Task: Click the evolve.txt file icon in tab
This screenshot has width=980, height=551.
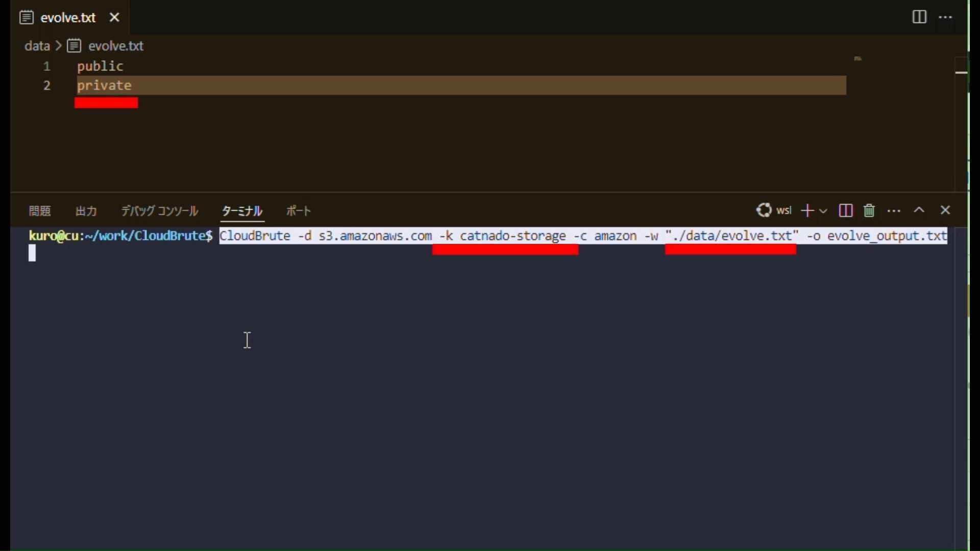Action: (x=27, y=17)
